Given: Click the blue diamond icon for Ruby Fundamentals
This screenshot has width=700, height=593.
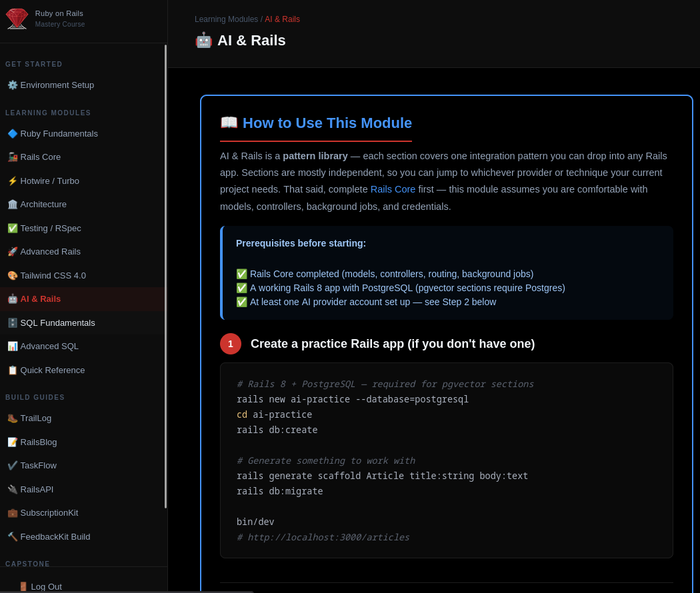Looking at the screenshot, I should click(13, 133).
